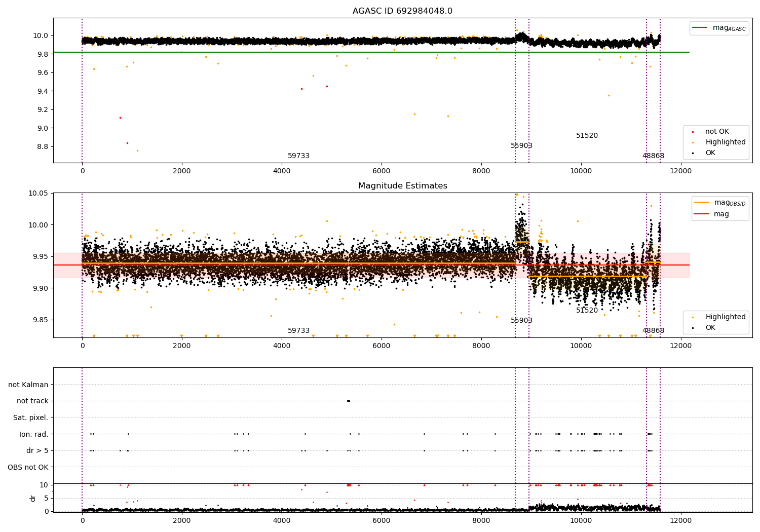Click the rotated 'dr' axis label
760x532 pixels.
coord(33,498)
